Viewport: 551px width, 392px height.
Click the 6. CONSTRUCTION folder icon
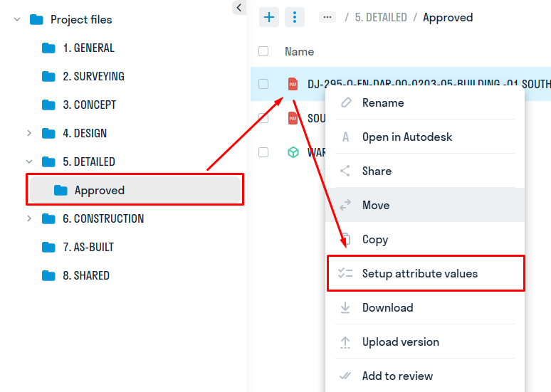point(48,218)
